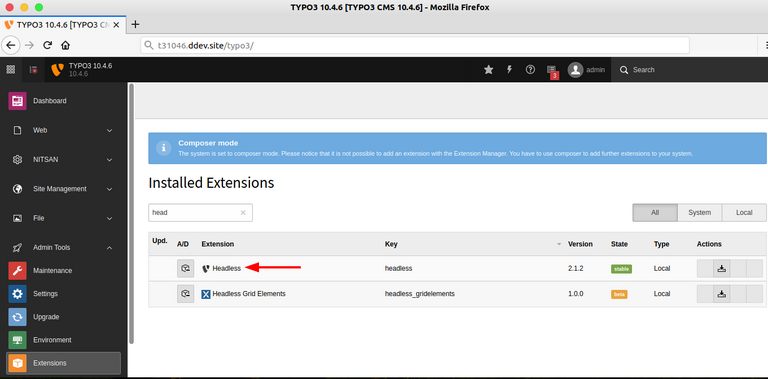Open the Environment module
This screenshot has height=379, width=768.
pos(64,340)
